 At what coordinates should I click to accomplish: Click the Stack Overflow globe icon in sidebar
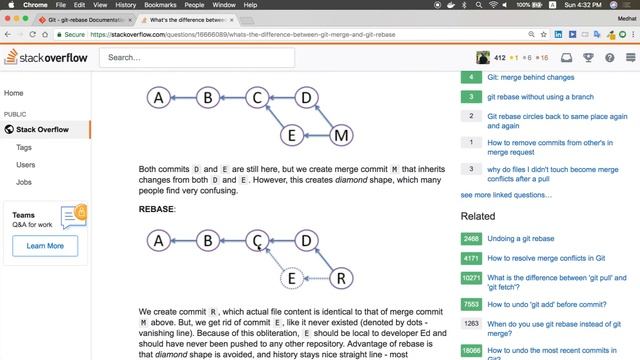pos(9,129)
